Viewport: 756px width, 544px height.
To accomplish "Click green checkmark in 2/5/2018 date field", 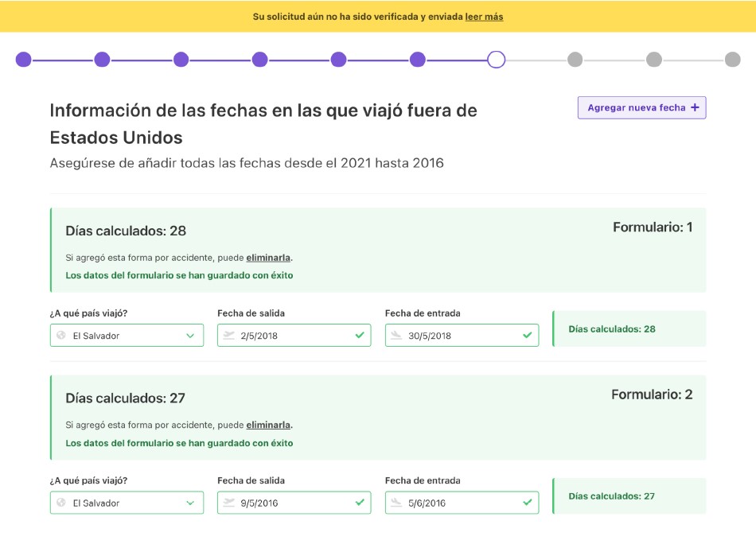I will pyautogui.click(x=359, y=336).
